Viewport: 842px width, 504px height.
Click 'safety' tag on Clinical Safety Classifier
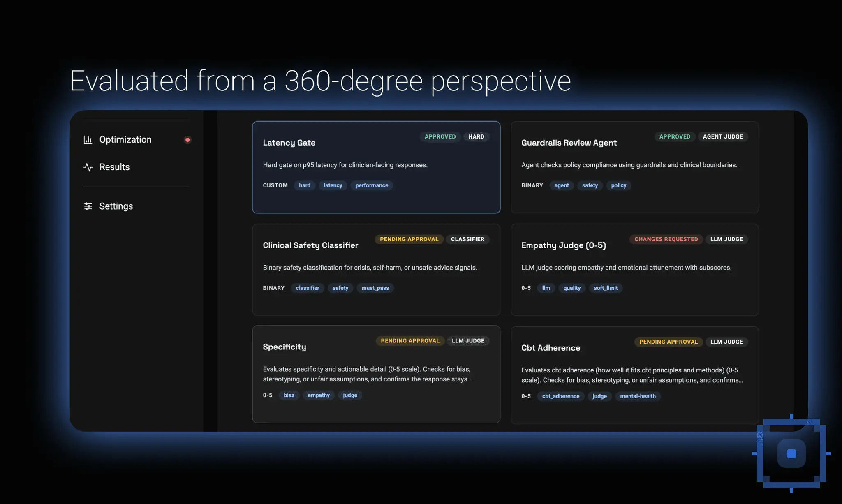[x=340, y=288]
